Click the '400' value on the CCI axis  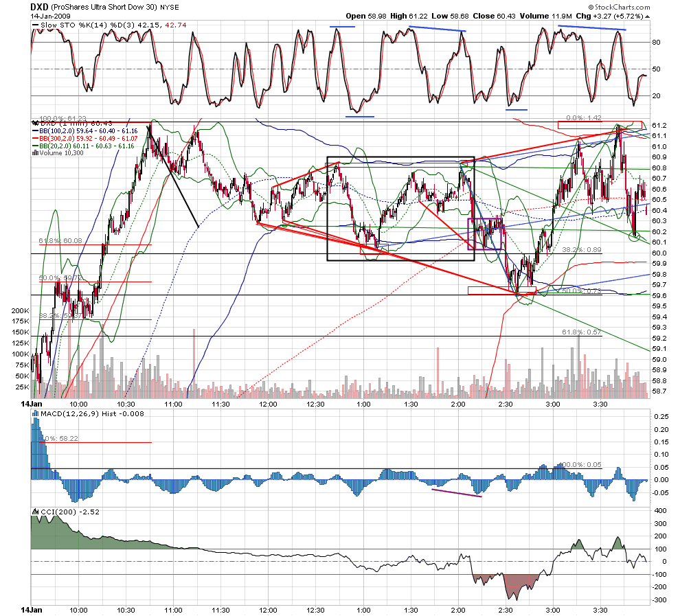point(661,511)
